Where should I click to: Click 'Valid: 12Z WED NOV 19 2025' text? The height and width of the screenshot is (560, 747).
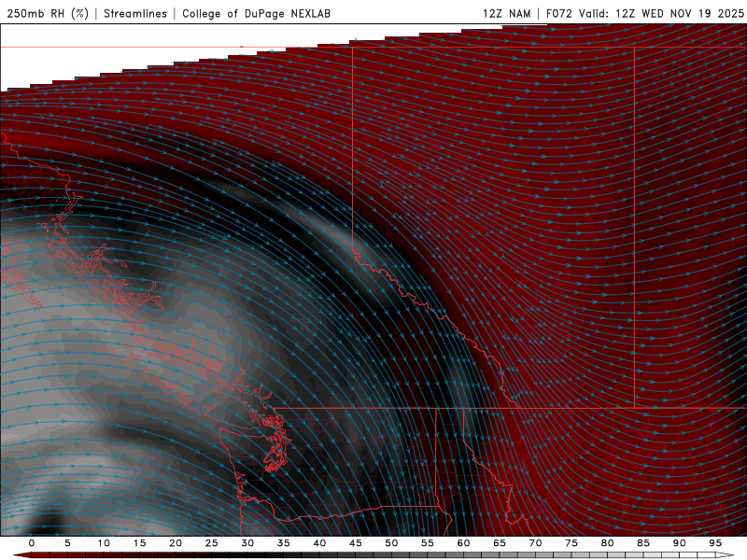pyautogui.click(x=661, y=13)
